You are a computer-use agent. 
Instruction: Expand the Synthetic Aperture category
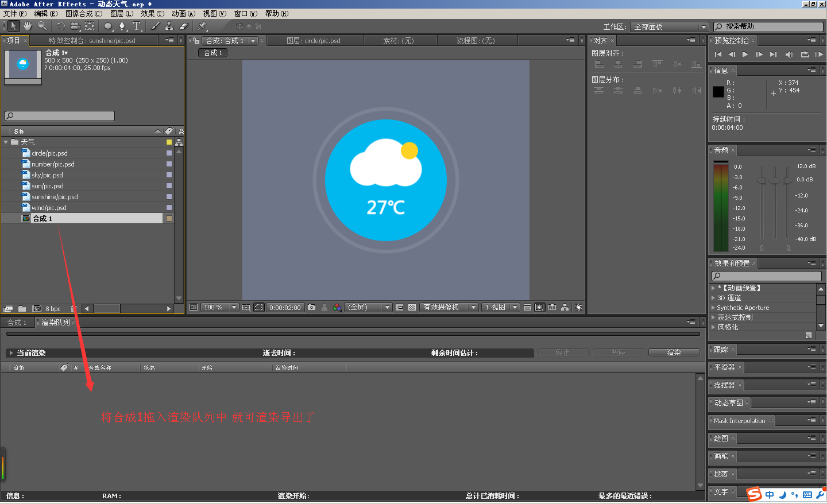(x=713, y=308)
